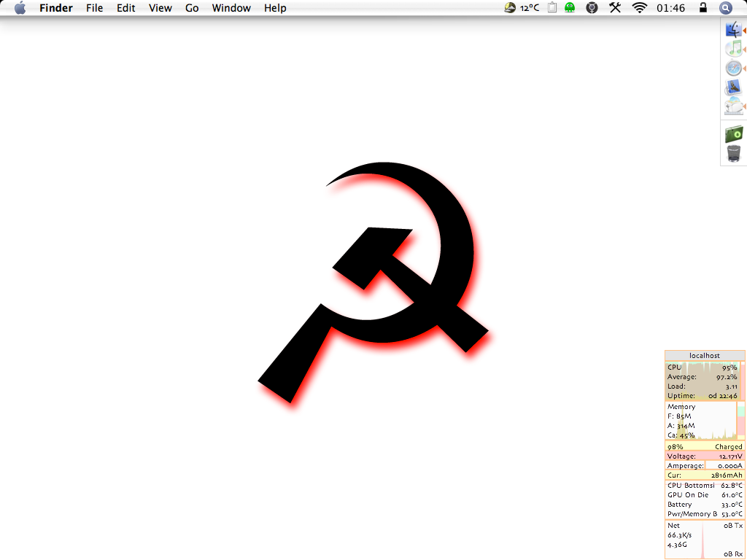Open the Edit menu
This screenshot has width=747, height=560.
click(125, 8)
